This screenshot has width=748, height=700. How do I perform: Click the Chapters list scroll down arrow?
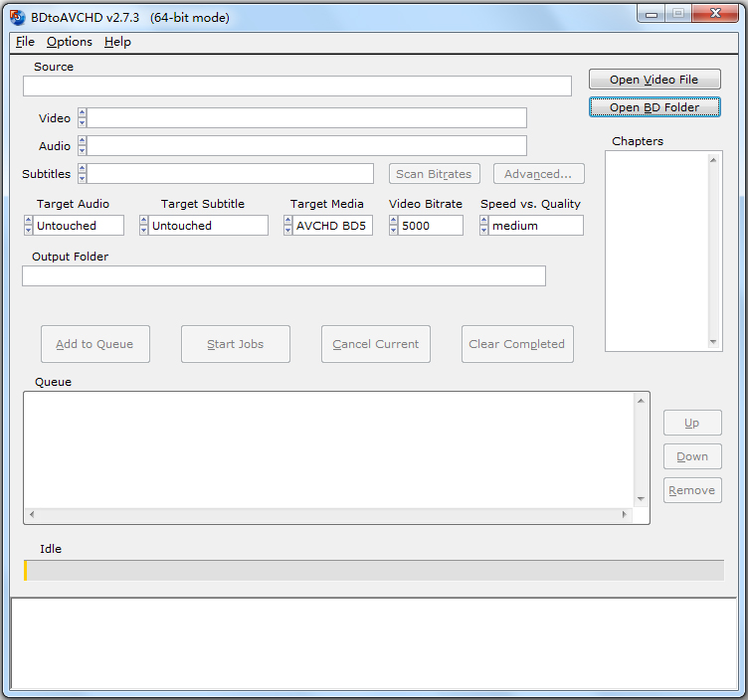[x=713, y=342]
